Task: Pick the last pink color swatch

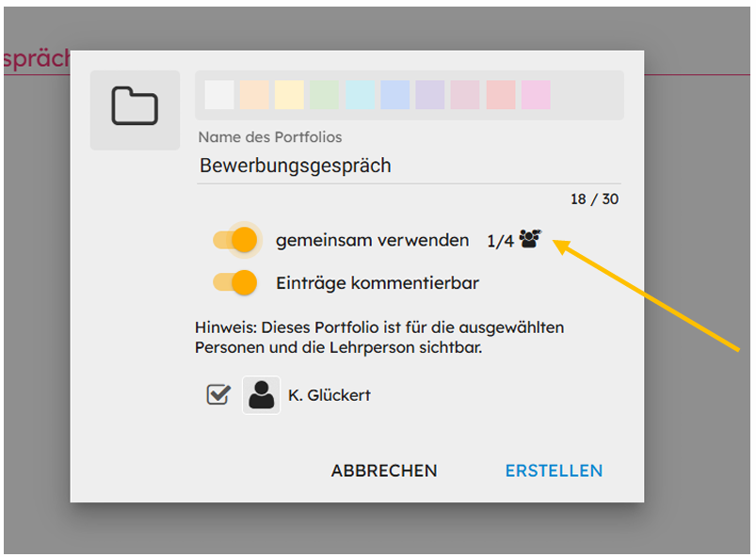Action: (536, 95)
